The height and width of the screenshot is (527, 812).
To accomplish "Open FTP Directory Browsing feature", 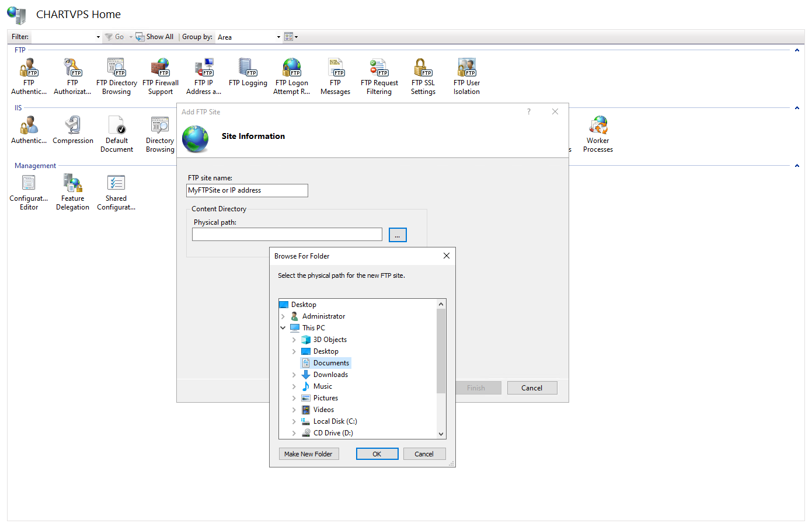I will pyautogui.click(x=116, y=76).
